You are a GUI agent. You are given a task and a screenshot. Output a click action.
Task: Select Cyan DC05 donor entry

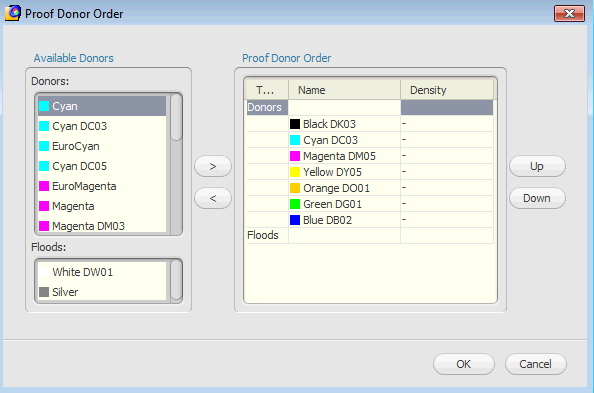pos(102,166)
